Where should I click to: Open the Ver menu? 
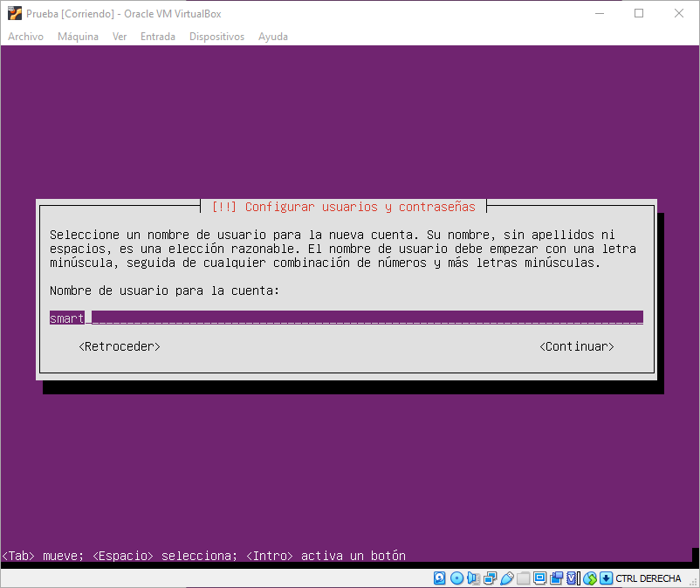[120, 37]
